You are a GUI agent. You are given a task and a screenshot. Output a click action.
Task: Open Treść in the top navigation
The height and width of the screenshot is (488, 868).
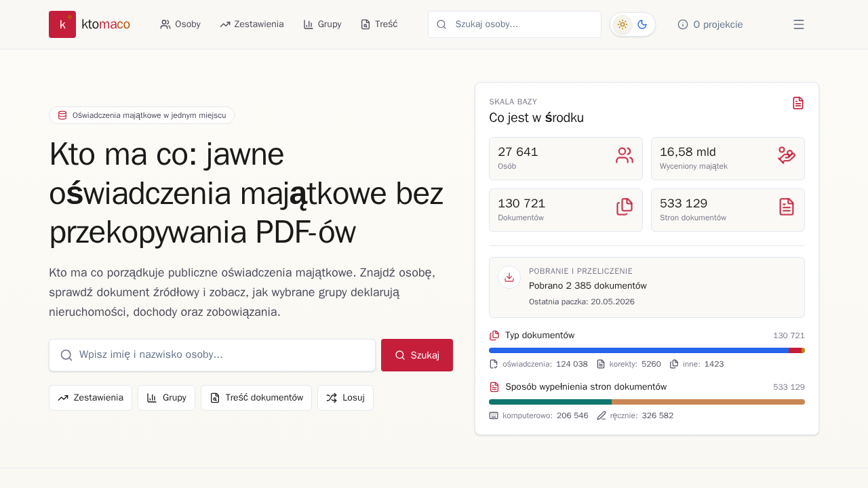379,24
